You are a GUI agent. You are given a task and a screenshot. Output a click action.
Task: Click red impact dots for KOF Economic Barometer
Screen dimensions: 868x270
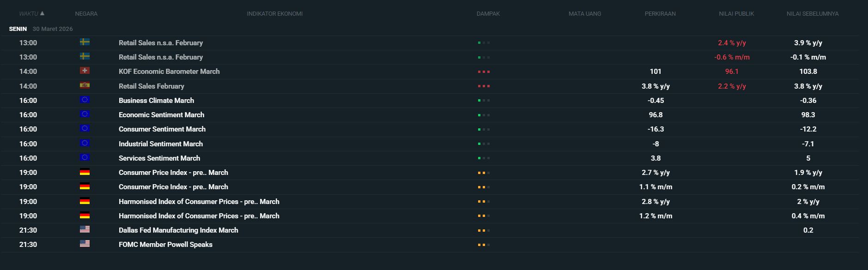pyautogui.click(x=484, y=72)
